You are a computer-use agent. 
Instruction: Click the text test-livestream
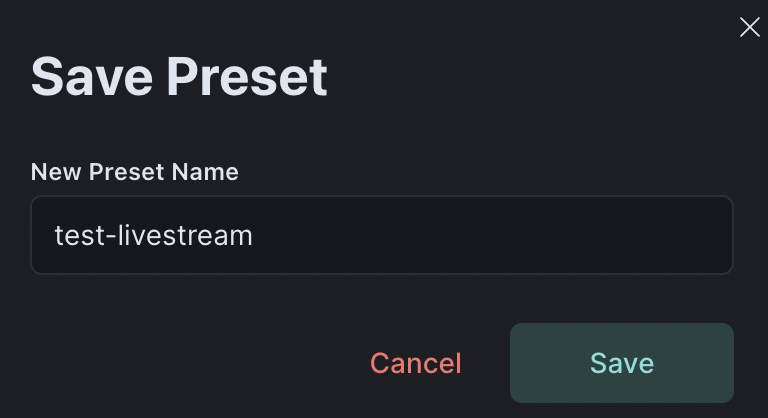point(153,235)
